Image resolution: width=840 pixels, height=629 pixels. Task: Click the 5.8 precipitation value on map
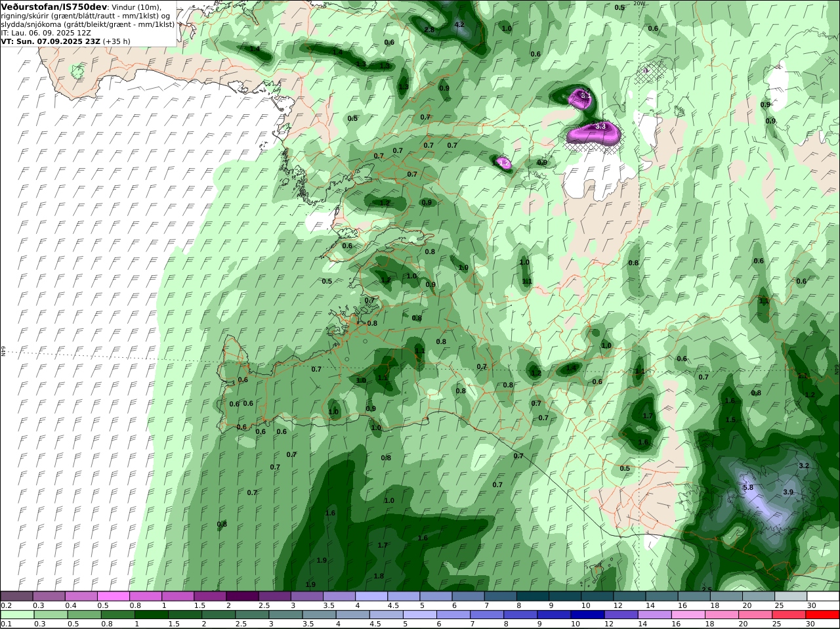pos(747,487)
